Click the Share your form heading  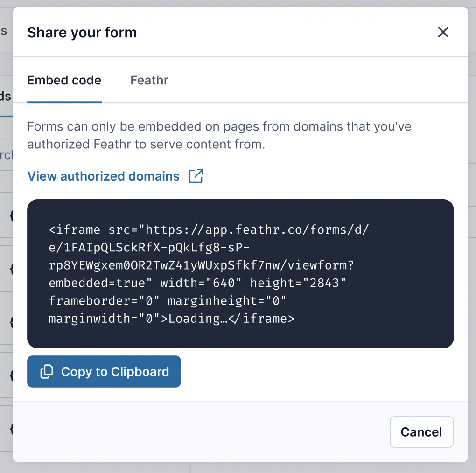click(x=82, y=32)
